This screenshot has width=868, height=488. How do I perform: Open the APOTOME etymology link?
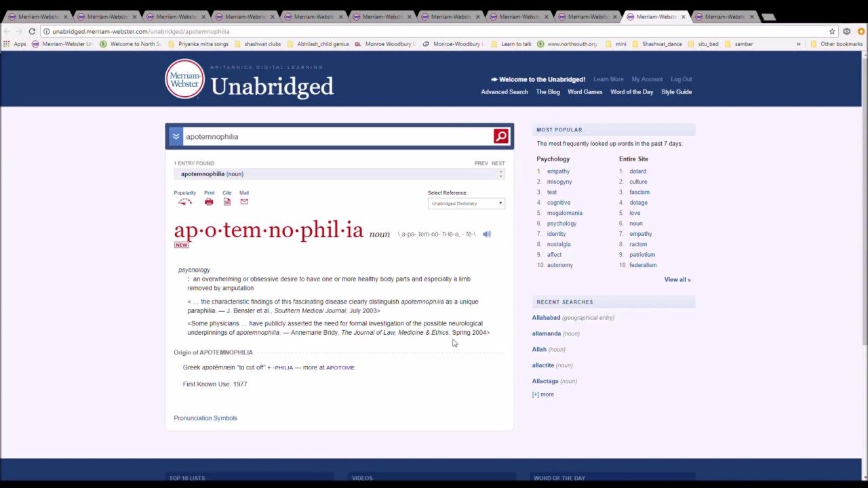pos(340,367)
